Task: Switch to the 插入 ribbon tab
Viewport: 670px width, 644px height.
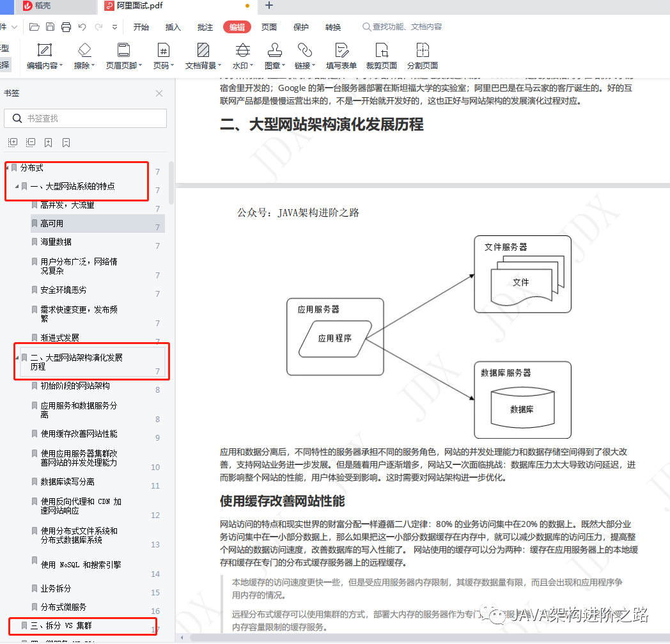Action: (x=173, y=27)
